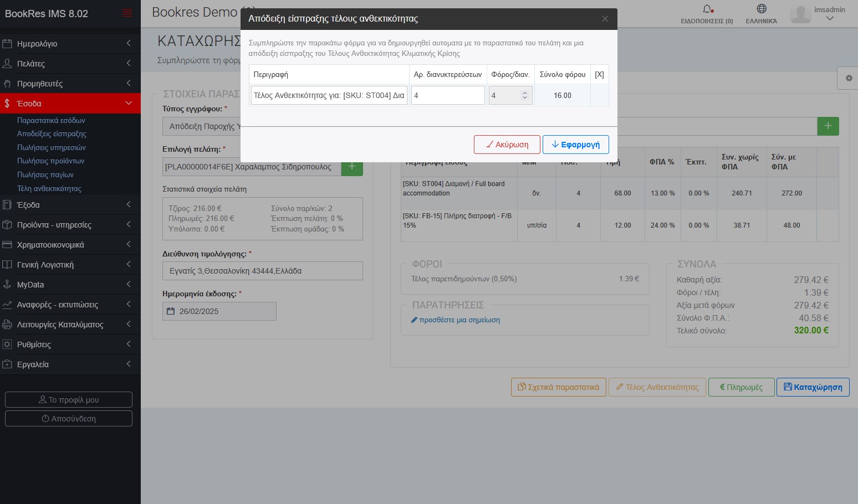Click the red hamburger menu icon
858x504 pixels.
click(x=127, y=13)
